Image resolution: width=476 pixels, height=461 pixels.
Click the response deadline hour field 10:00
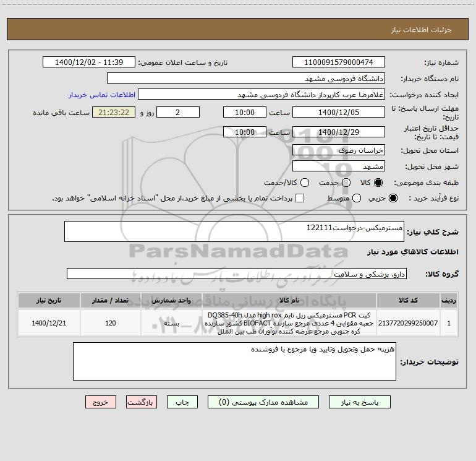click(x=245, y=112)
